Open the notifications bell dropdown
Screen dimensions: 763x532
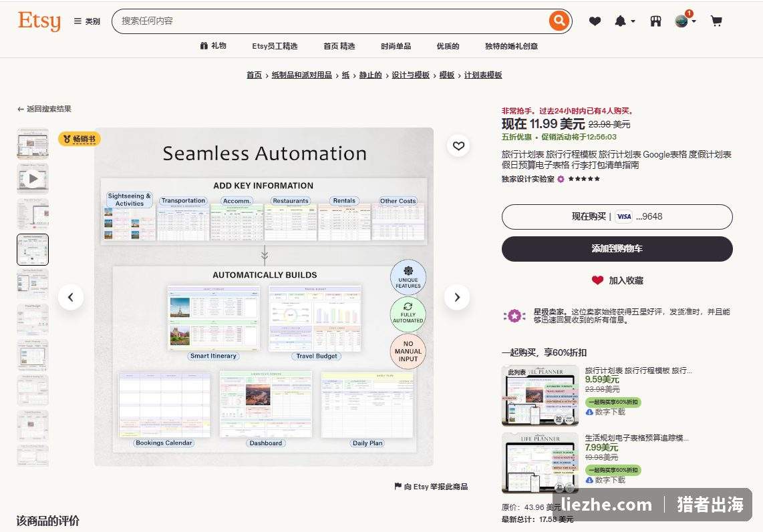pyautogui.click(x=625, y=21)
